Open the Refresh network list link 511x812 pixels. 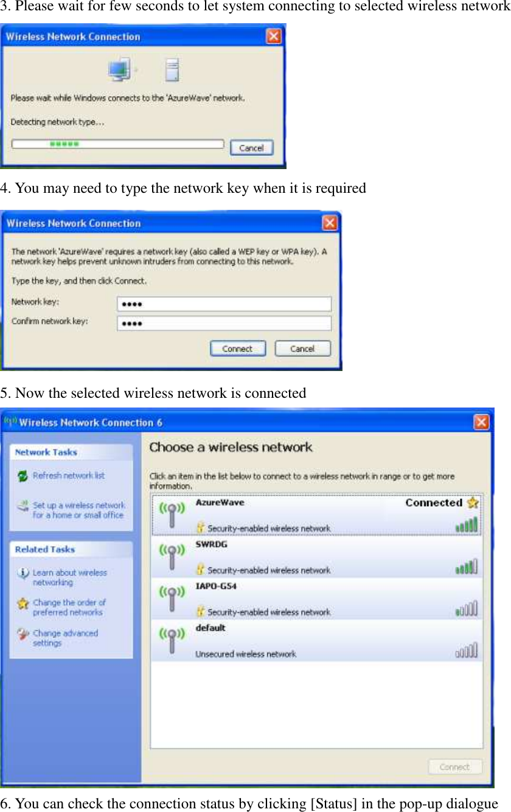69,476
